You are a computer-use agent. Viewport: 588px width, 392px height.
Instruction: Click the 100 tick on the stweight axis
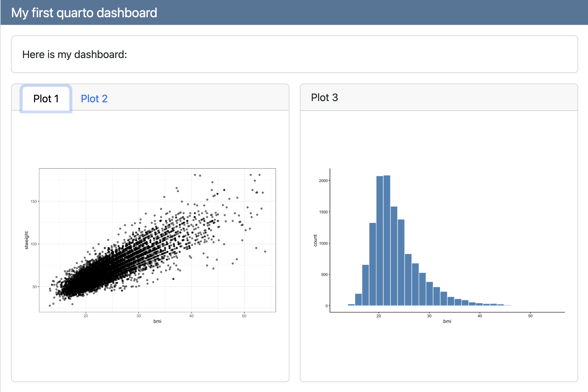pyautogui.click(x=33, y=244)
